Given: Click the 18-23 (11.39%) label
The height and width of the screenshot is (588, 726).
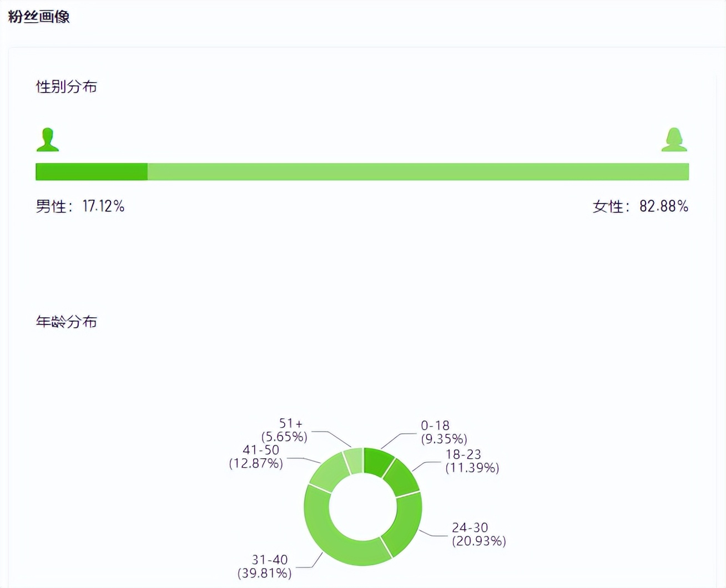Looking at the screenshot, I should [x=472, y=461].
